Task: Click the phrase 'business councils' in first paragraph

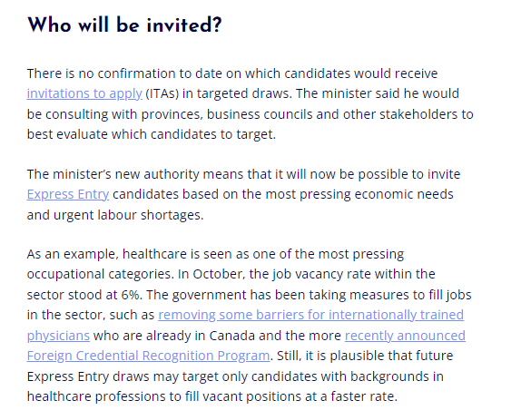Action: (x=260, y=114)
